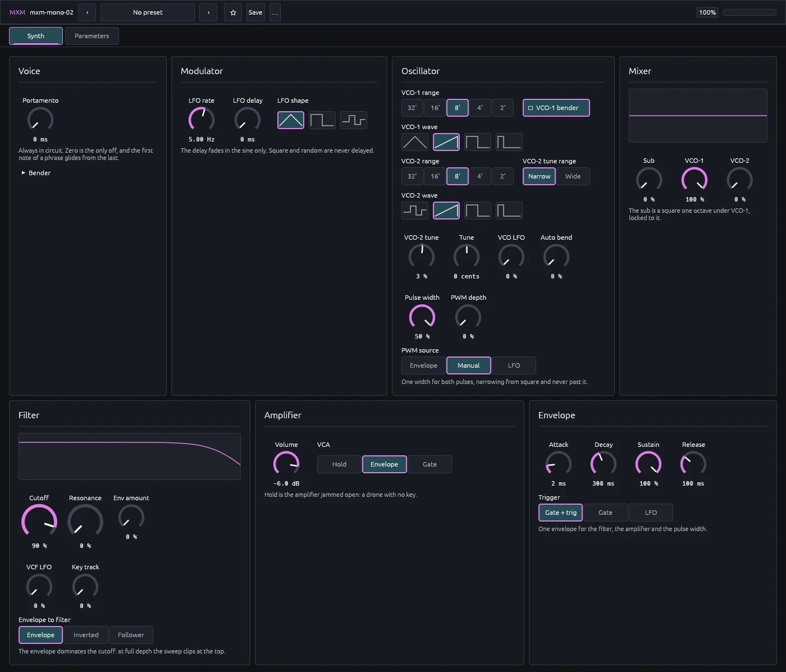Switch VCO-2 tune range to Narrow
The height and width of the screenshot is (672, 786).
click(540, 176)
